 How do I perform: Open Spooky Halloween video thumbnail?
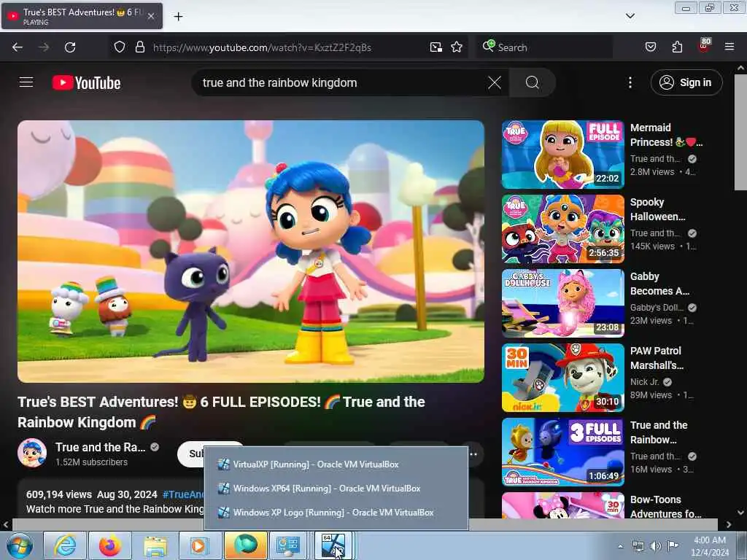[x=562, y=228]
